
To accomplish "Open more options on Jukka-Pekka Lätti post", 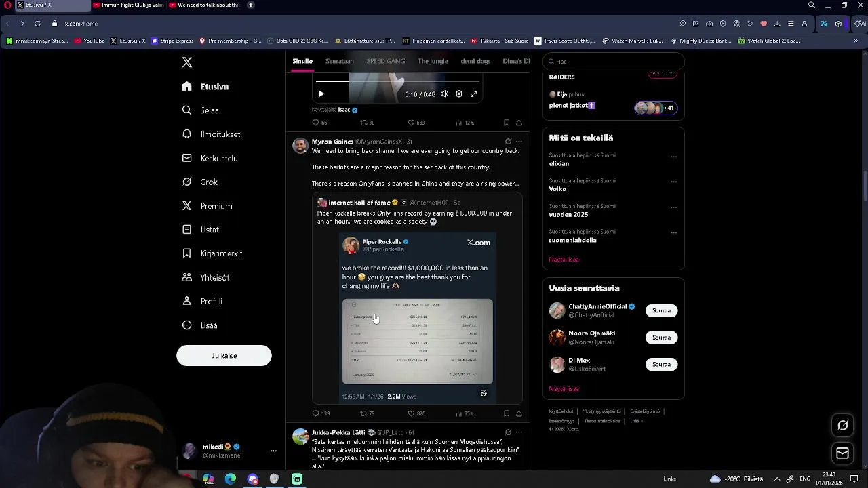I will (x=519, y=432).
